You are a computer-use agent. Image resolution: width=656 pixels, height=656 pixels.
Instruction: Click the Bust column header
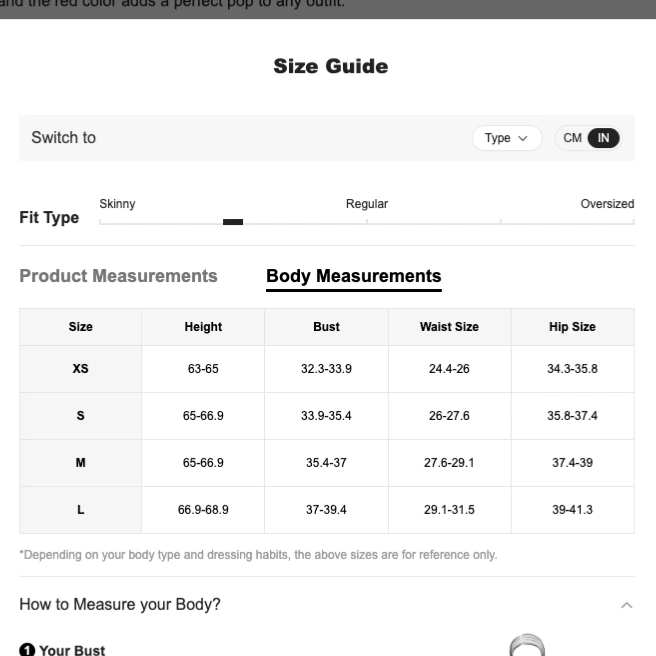tap(326, 327)
